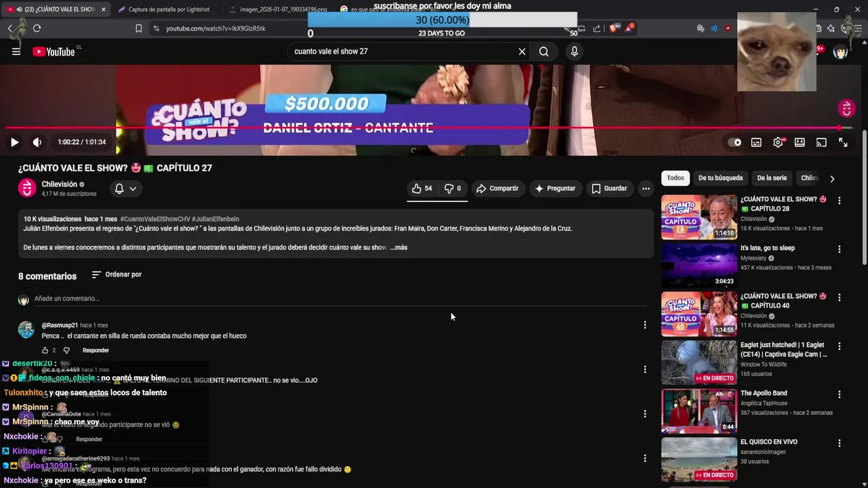This screenshot has height=488, width=868.
Task: Cast the video to a TV
Action: pos(821,142)
